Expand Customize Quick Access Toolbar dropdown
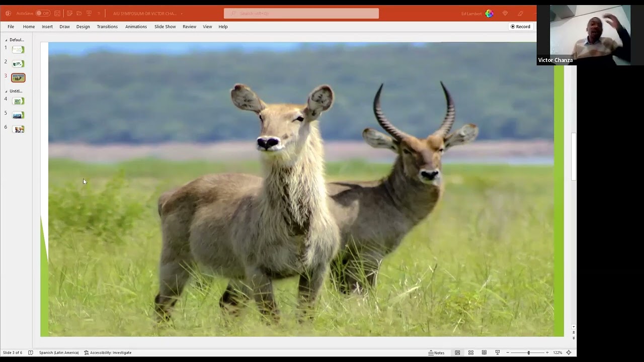The width and height of the screenshot is (644, 362). pyautogui.click(x=99, y=14)
